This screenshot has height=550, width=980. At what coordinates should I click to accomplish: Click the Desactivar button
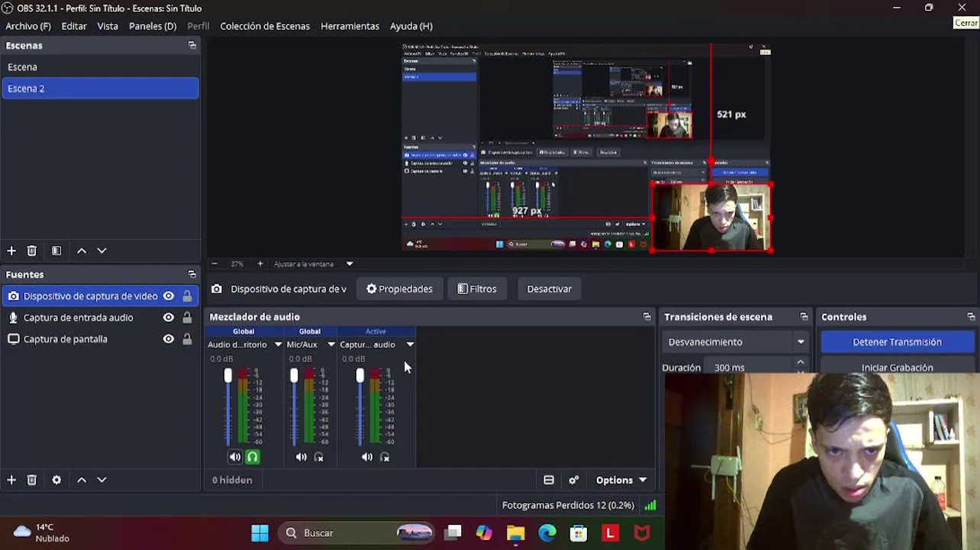pos(550,289)
